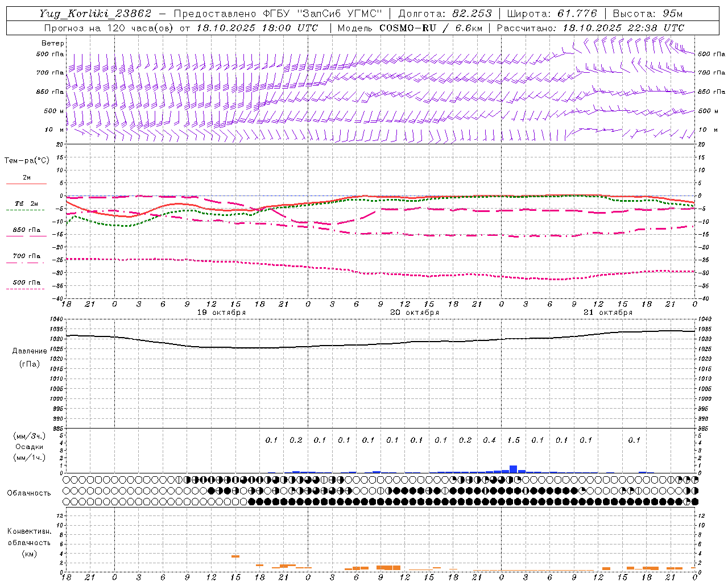Click the elevation text Высота: 95м
Viewport: 728px width, 582px height.
(x=647, y=14)
